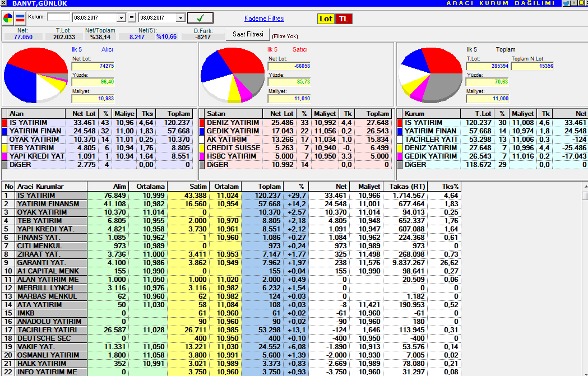This screenshot has height=376, width=588.
Task: Switch to horizontal bars view icon
Action: (x=20, y=18)
